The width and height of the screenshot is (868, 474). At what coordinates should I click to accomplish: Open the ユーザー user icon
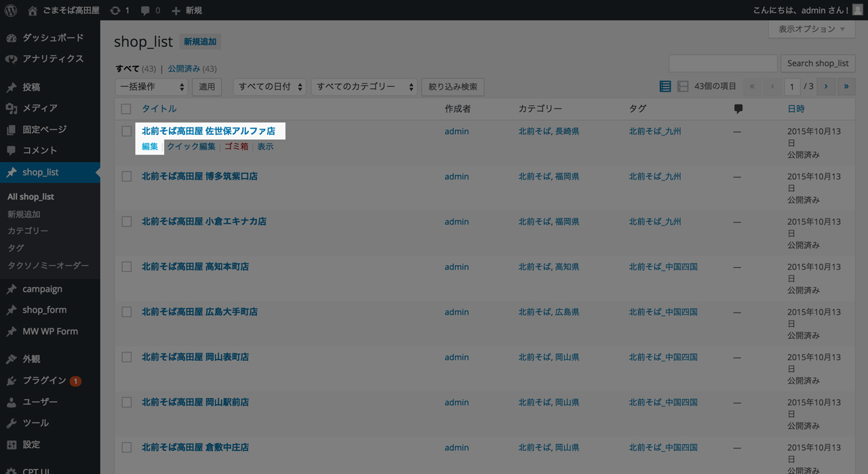(12, 402)
